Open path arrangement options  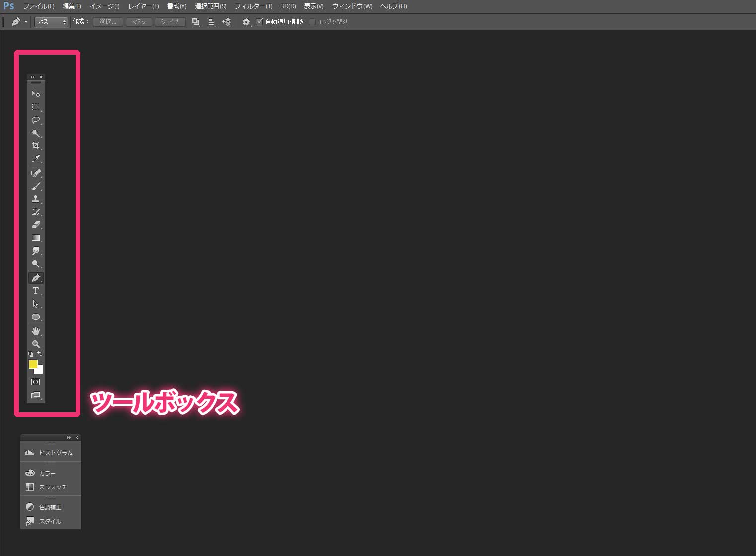pos(227,22)
